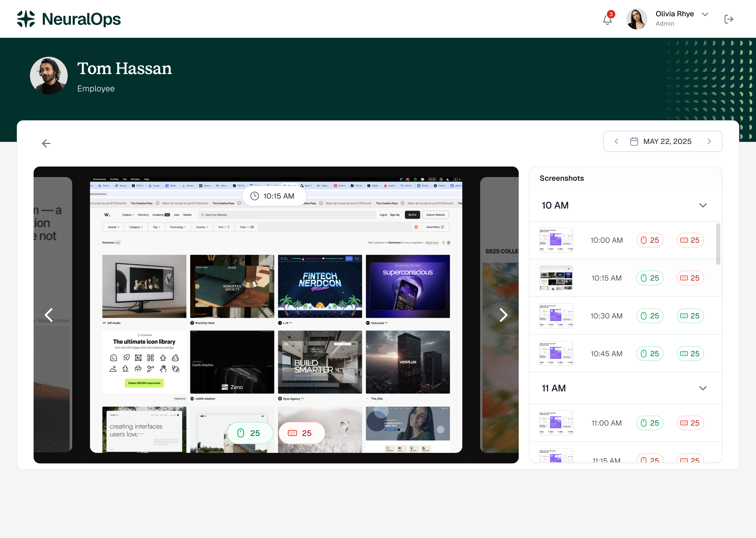
Task: Click 10:45 AM mouse activity badge
Action: coord(649,354)
